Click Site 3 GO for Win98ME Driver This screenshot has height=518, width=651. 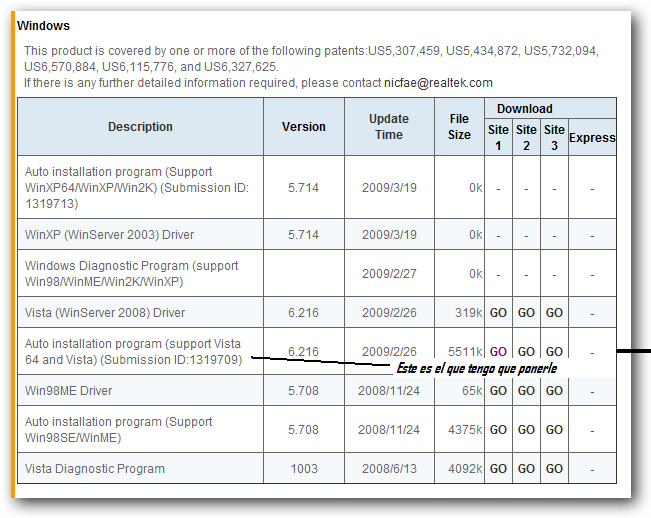(554, 391)
